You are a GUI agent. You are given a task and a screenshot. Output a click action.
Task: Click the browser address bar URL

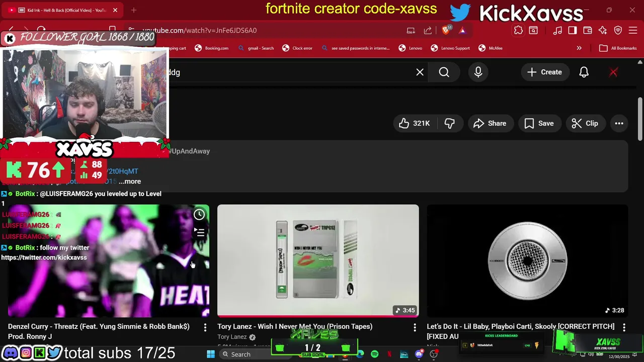tap(200, 30)
